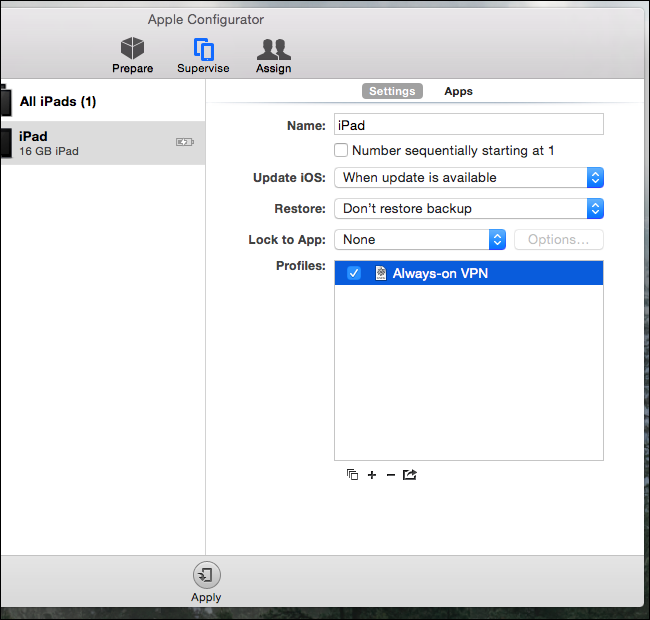Viewport: 650px width, 620px height.
Task: Click into the Name text field
Action: click(469, 124)
